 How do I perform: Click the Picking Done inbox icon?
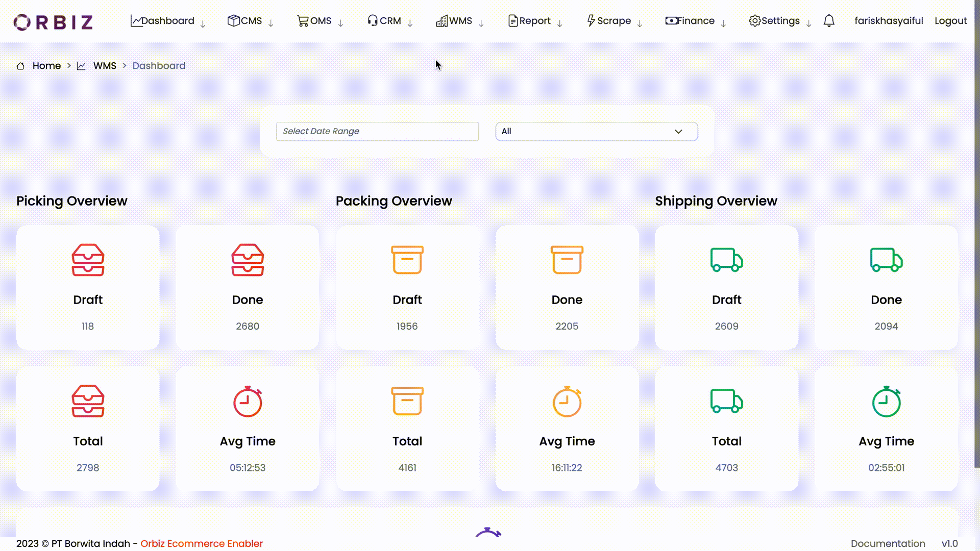pyautogui.click(x=247, y=260)
